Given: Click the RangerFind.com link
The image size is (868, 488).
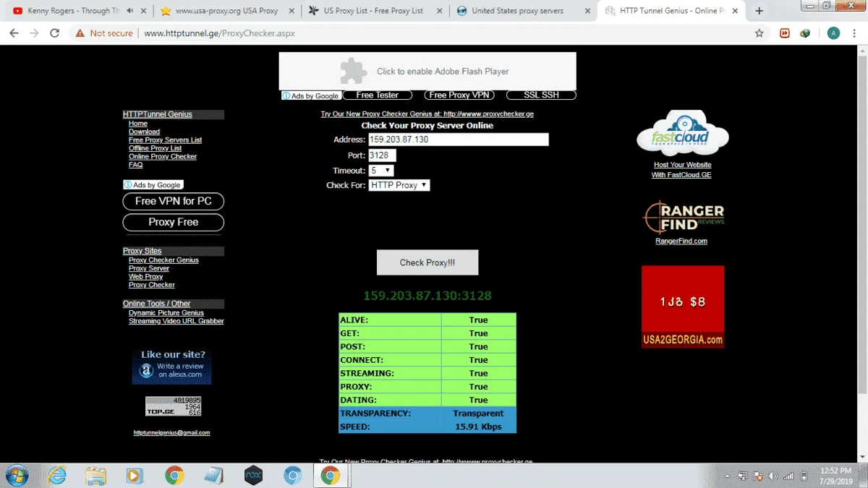Looking at the screenshot, I should point(681,241).
